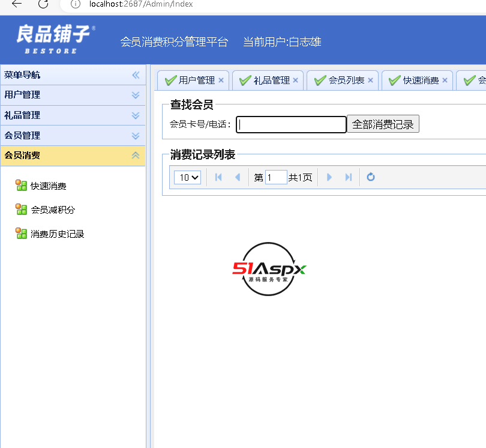This screenshot has height=448, width=486.
Task: Click the 全部消费记录 button
Action: pos(383,124)
